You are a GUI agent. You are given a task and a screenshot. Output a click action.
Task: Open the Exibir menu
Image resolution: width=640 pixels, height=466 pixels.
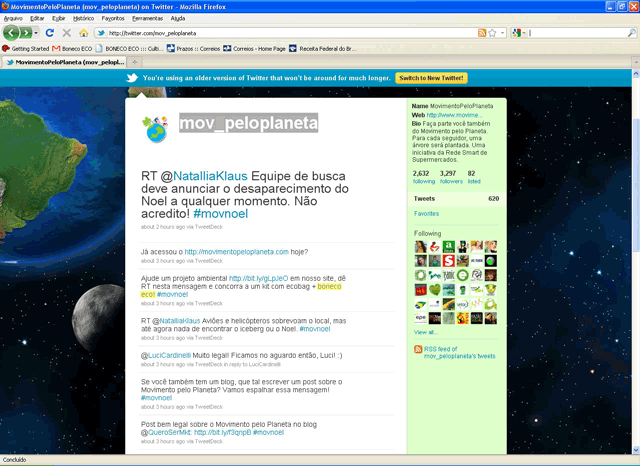[58, 18]
